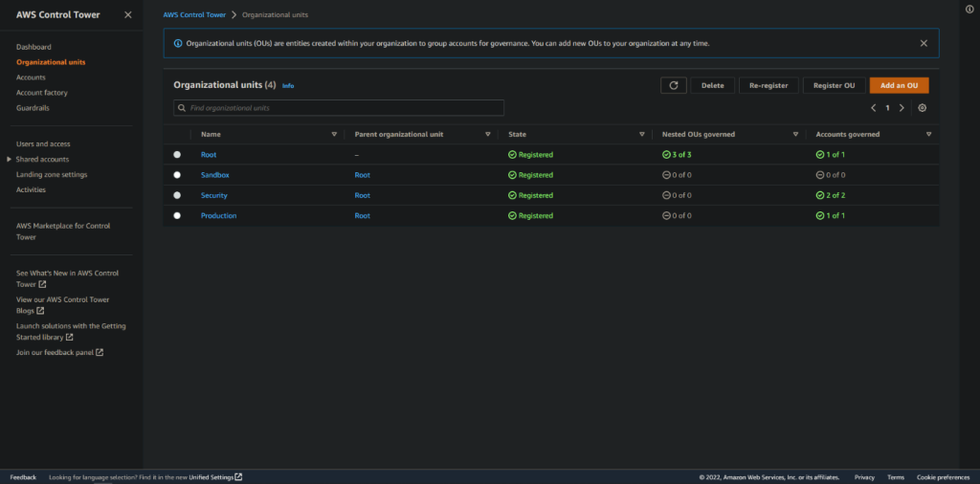
Task: Open Terms link in footer
Action: pyautogui.click(x=896, y=477)
